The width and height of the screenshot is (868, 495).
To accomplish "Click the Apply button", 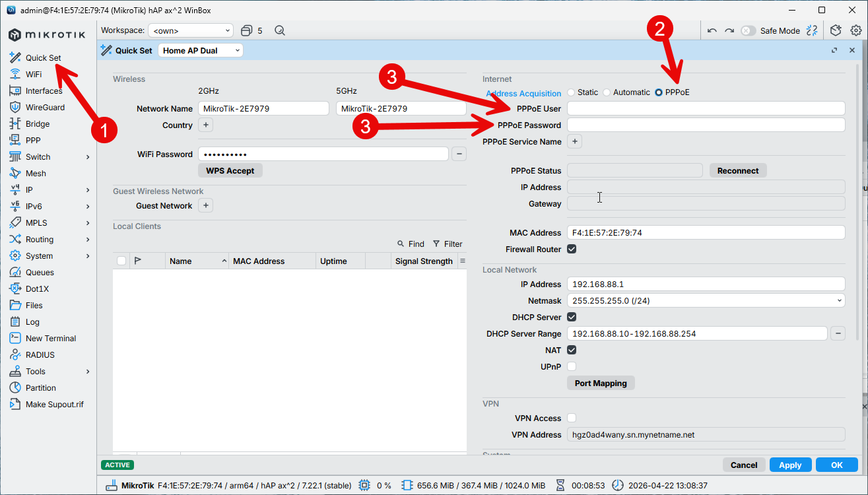I will pos(790,465).
